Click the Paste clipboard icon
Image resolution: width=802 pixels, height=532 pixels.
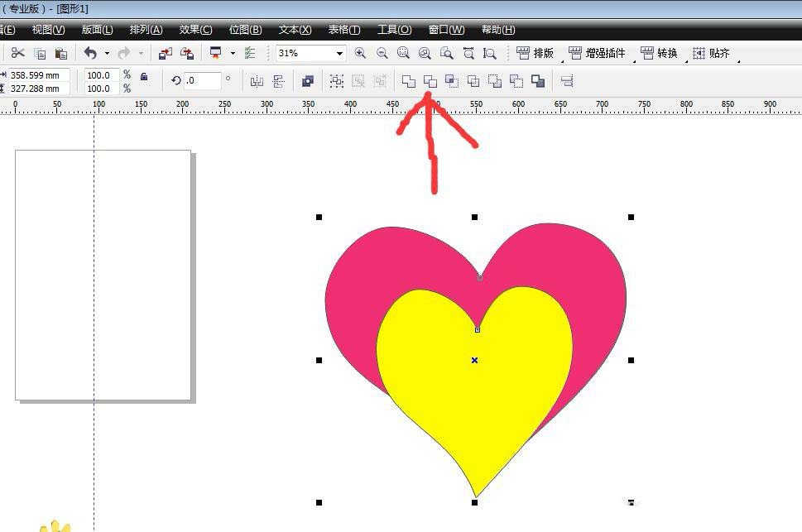click(x=61, y=53)
